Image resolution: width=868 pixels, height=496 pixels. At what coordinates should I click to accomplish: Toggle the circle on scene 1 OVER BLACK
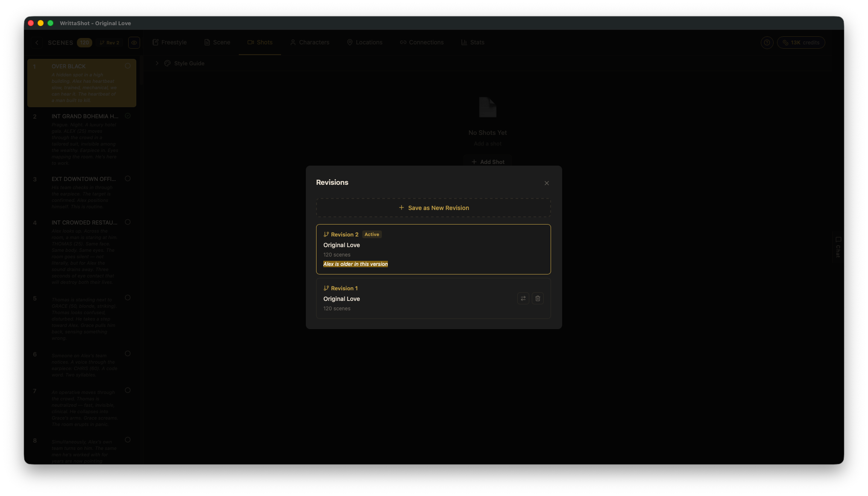pos(128,66)
